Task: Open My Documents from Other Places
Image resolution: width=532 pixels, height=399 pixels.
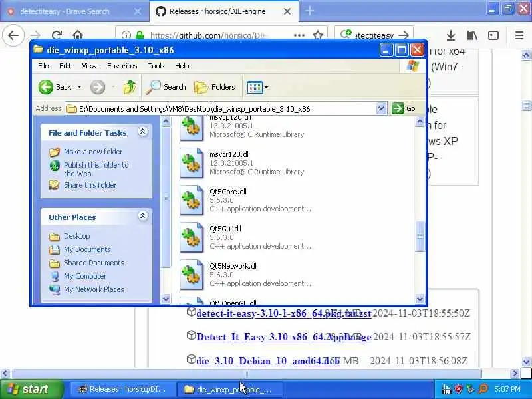Action: [x=87, y=249]
